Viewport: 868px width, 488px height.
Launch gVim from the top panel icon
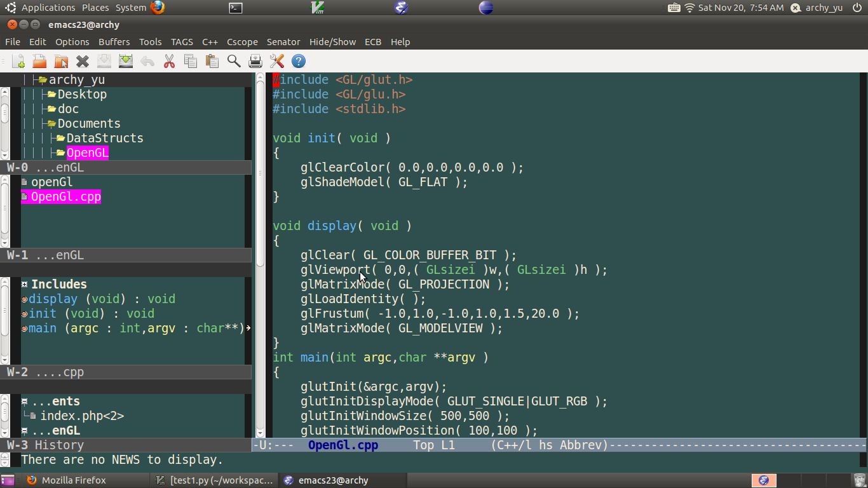pos(318,8)
